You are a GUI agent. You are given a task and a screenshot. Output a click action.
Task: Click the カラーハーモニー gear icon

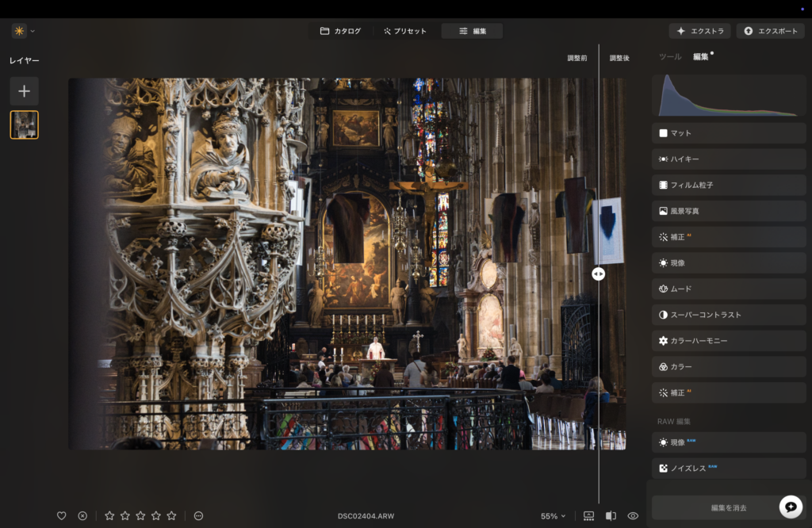pyautogui.click(x=663, y=341)
